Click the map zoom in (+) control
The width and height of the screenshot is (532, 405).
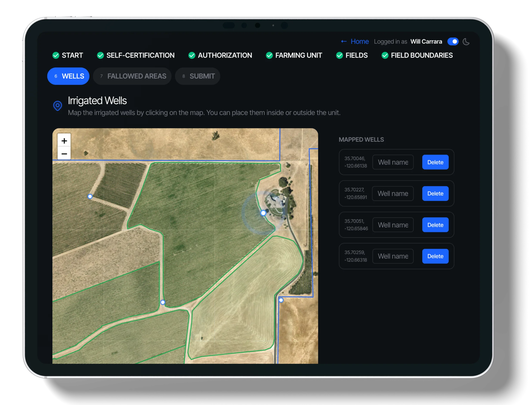click(64, 141)
